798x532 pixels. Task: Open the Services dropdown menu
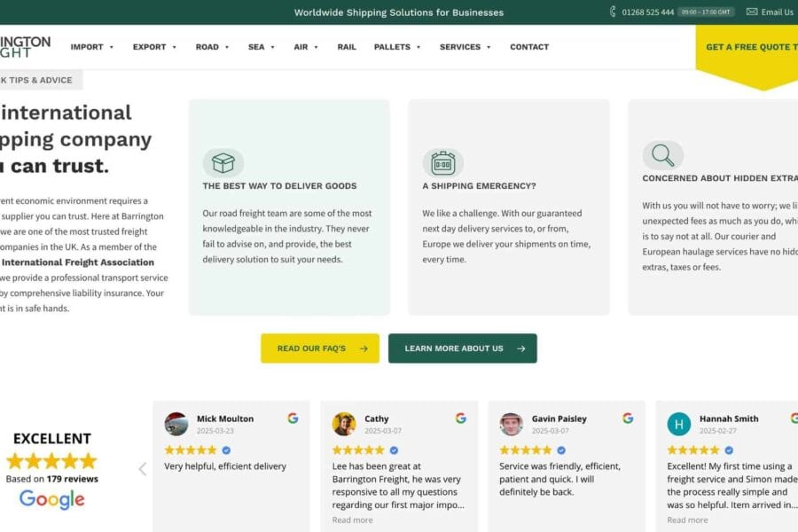click(x=465, y=47)
